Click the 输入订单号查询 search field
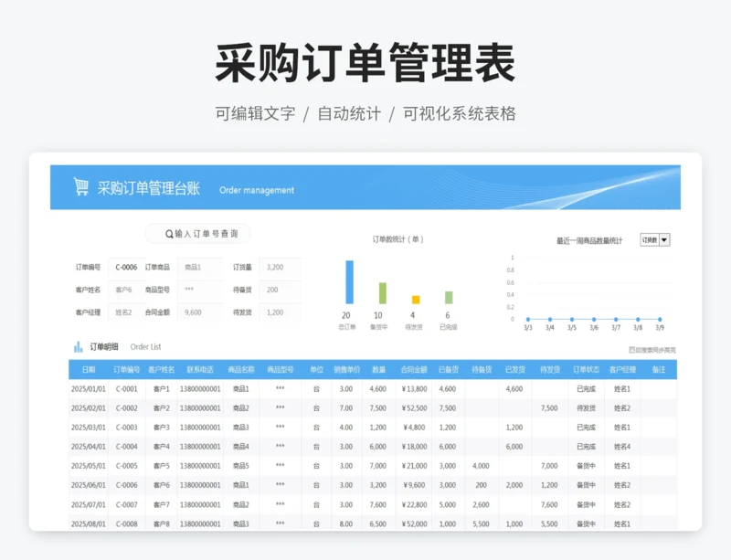Viewport: 731px width, 560px height. (x=197, y=234)
